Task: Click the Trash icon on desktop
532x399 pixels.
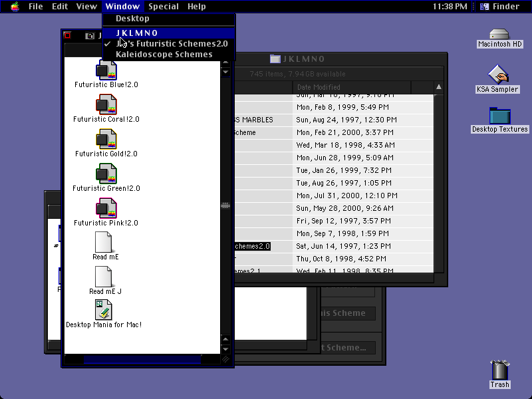Action: click(500, 370)
